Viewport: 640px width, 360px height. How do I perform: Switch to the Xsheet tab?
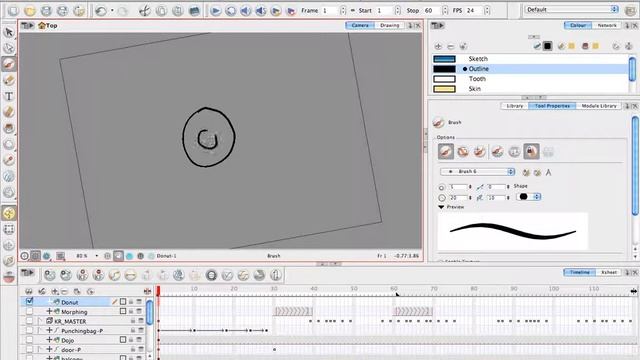point(609,272)
